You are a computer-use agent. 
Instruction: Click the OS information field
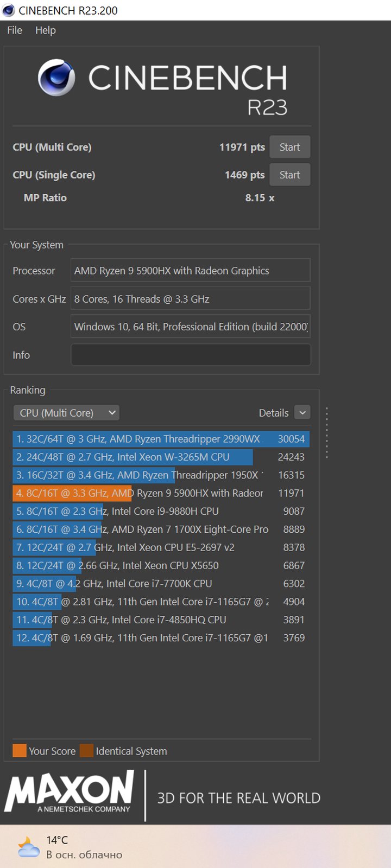click(x=191, y=327)
